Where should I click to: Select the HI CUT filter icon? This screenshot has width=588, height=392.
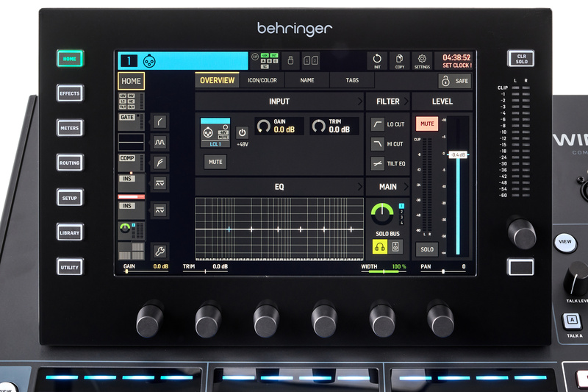point(378,143)
